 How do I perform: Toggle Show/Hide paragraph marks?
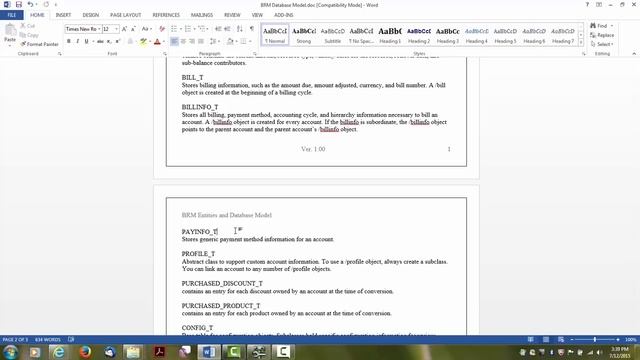pyautogui.click(x=252, y=29)
